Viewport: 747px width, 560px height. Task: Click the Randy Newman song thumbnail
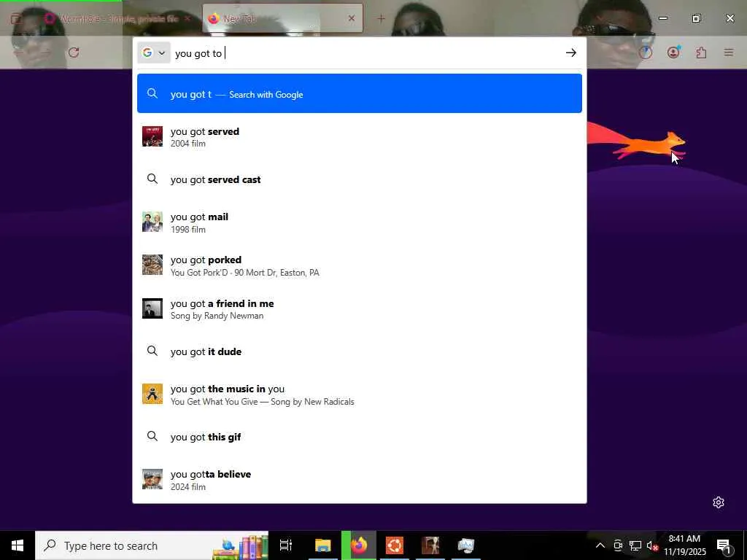152,308
